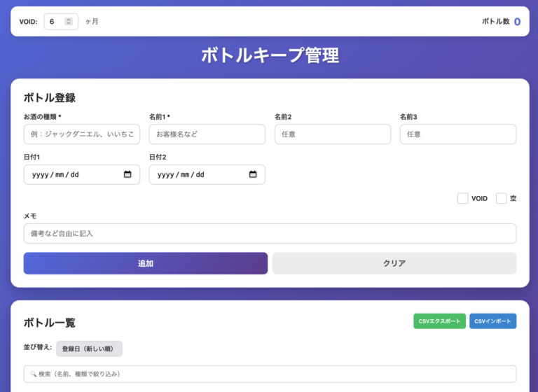
Task: Click the VOID months number field
Action: [x=55, y=22]
